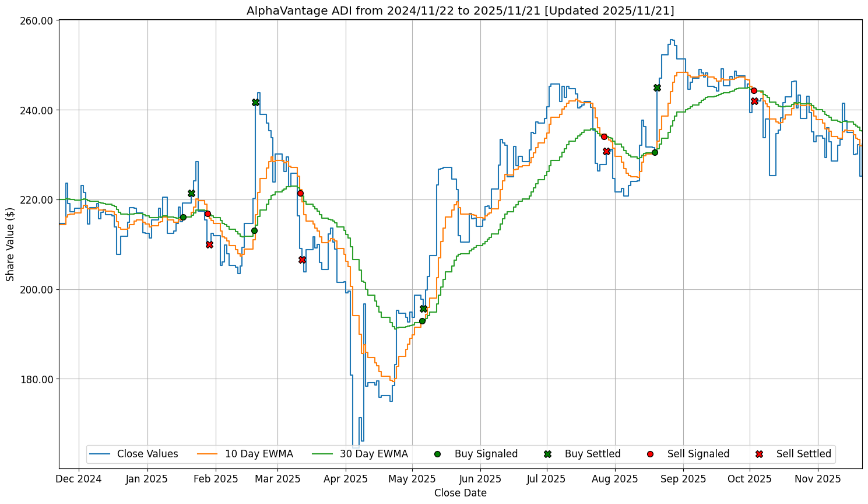The height and width of the screenshot is (504, 868).
Task: Click the Buy Settled green X in legend
Action: point(547,454)
